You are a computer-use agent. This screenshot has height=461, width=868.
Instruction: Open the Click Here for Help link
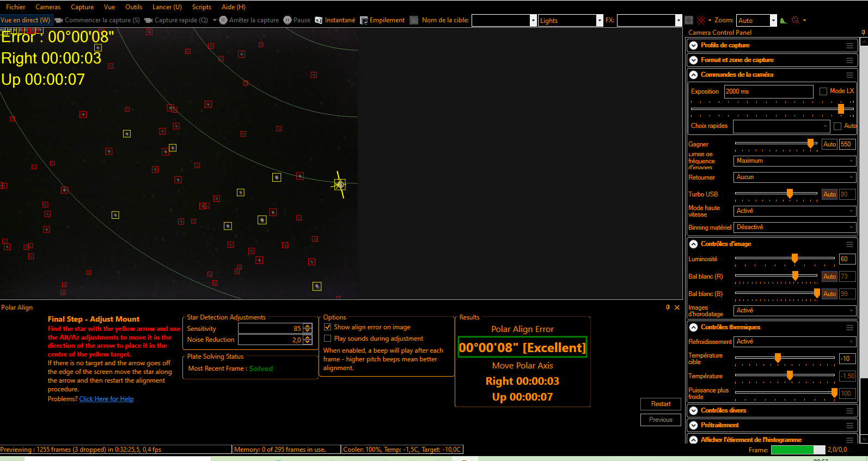point(106,399)
